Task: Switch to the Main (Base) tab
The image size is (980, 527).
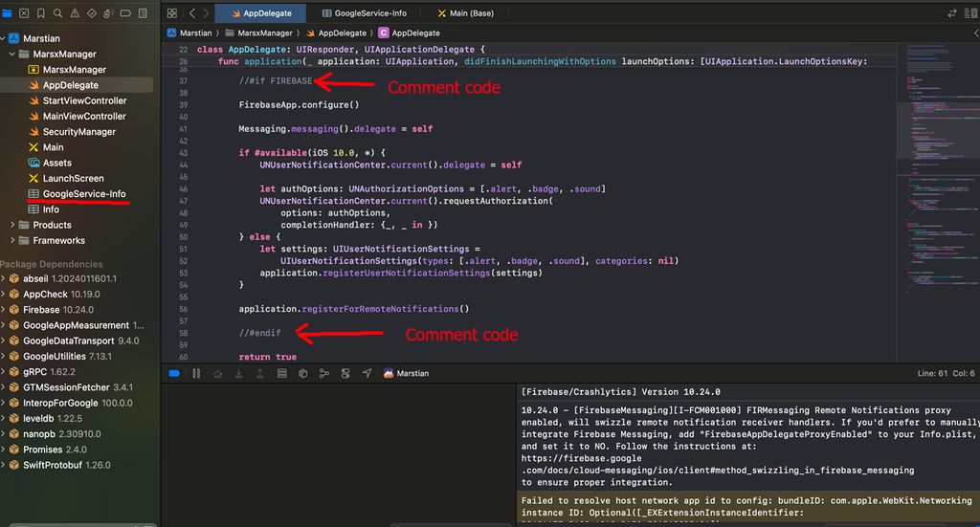Action: [x=464, y=13]
